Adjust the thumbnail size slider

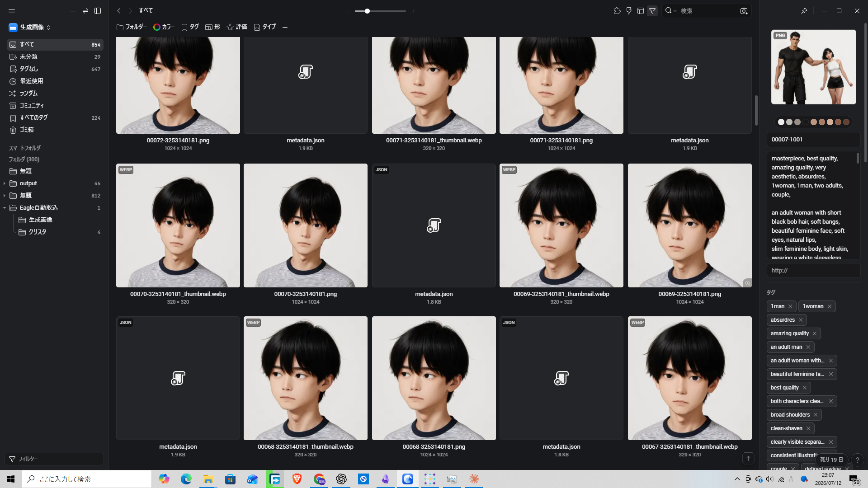point(380,11)
